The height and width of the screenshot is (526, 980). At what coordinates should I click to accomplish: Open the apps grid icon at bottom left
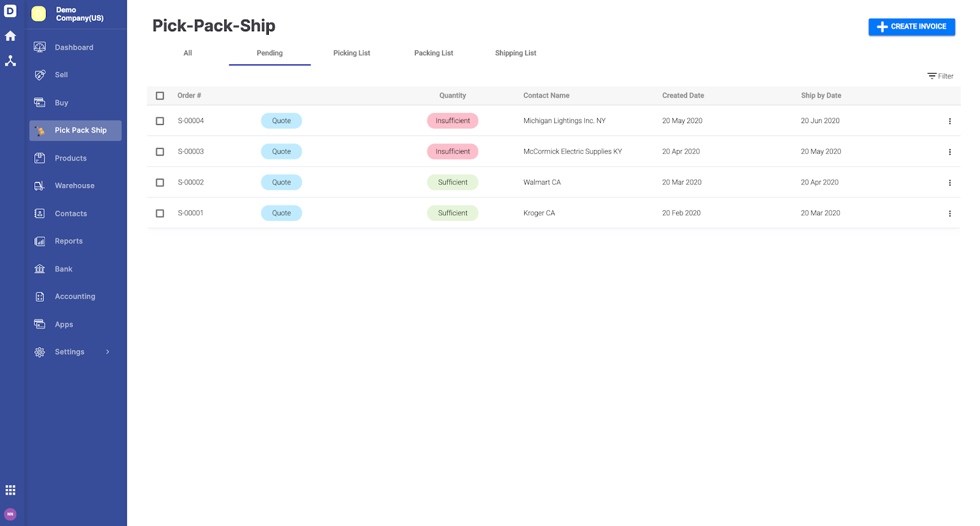point(10,490)
